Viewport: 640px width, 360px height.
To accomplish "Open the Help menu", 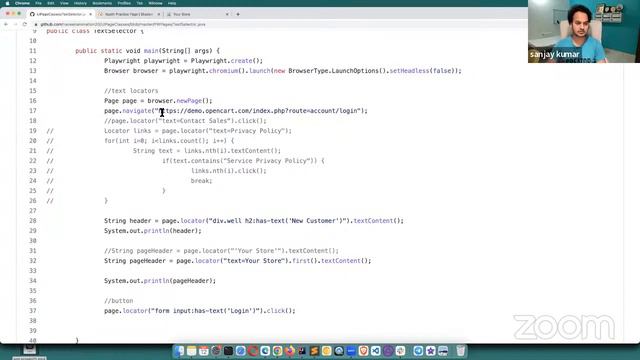I will coord(172,3).
